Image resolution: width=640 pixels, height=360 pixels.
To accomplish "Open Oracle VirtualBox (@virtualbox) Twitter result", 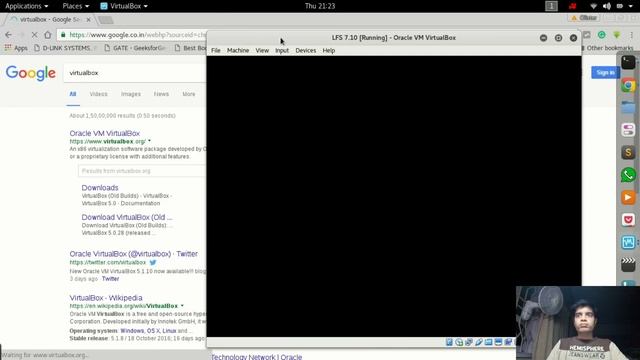I will click(x=133, y=254).
